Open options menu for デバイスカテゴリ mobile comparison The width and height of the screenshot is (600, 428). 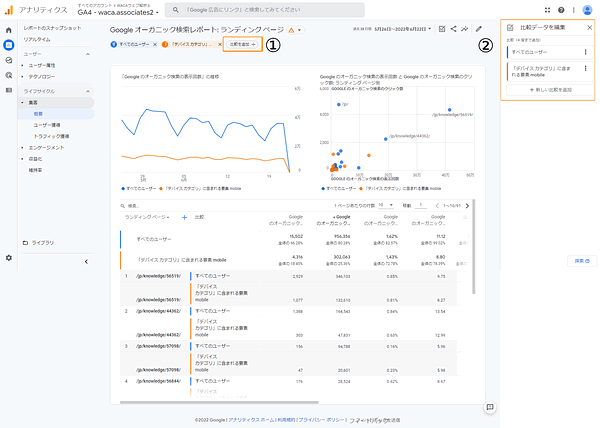pos(585,68)
